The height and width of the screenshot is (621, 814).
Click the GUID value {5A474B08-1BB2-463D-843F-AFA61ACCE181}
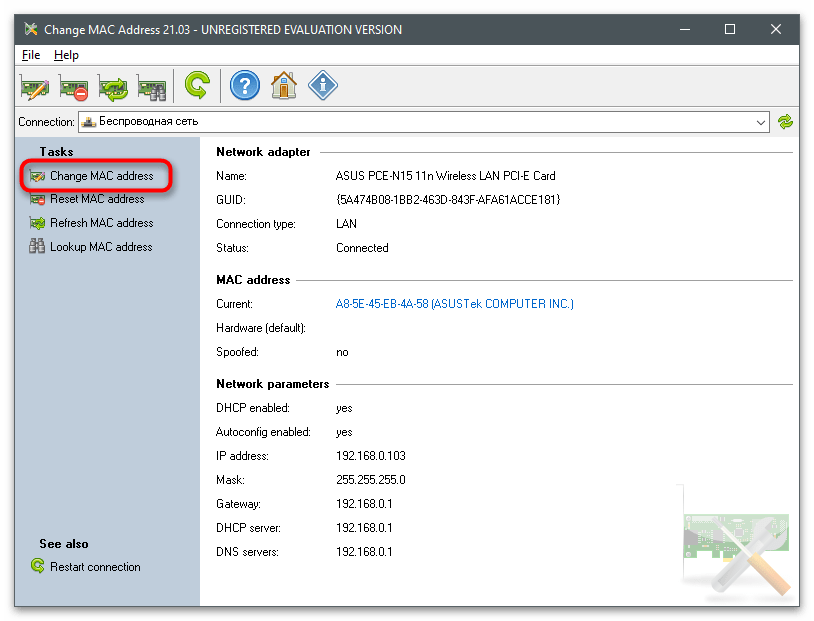(x=448, y=200)
